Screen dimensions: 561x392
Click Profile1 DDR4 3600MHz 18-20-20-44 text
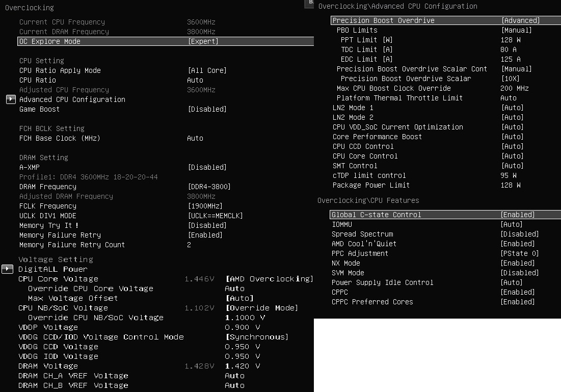tap(88, 177)
